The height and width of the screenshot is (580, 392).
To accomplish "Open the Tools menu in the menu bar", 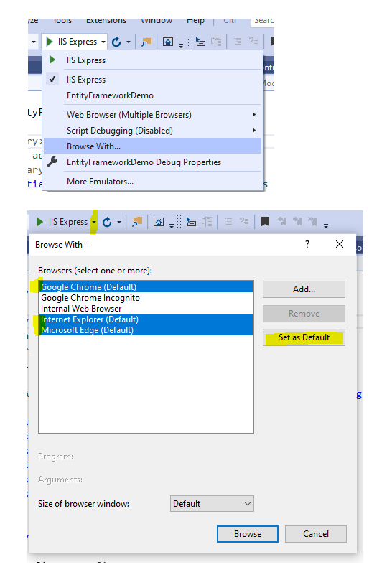I will 62,20.
